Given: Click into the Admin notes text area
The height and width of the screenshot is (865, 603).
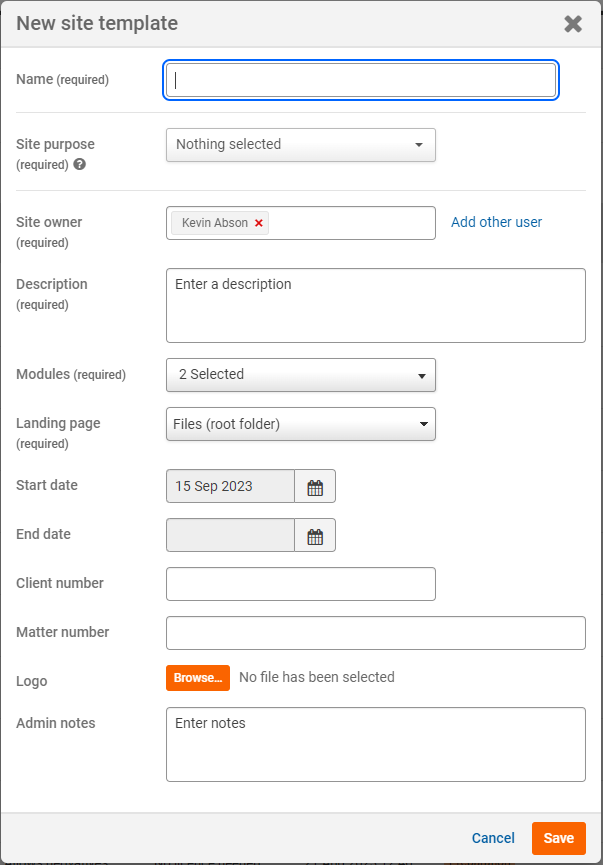Looking at the screenshot, I should point(376,745).
